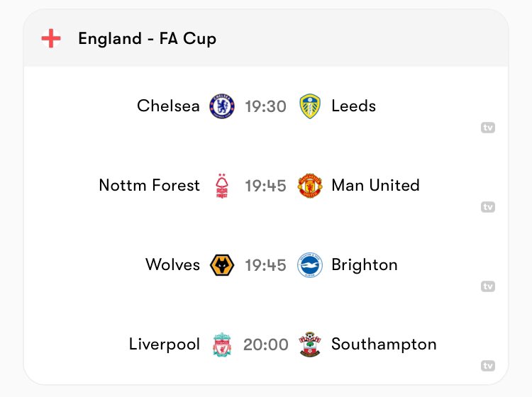
Task: Select the Brighton team name
Action: 365,265
